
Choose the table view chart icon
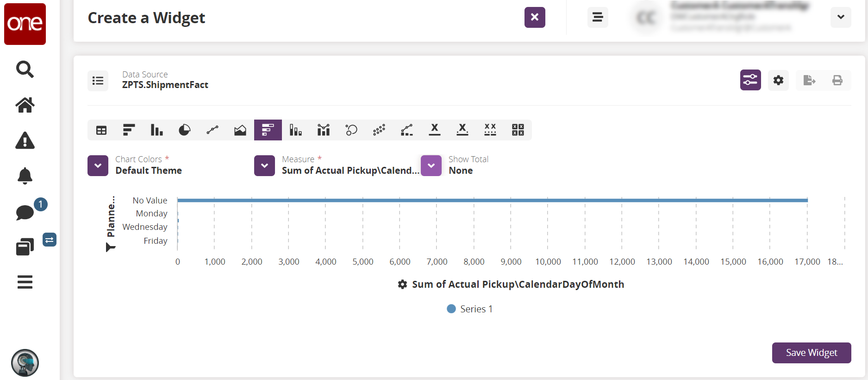click(x=101, y=130)
